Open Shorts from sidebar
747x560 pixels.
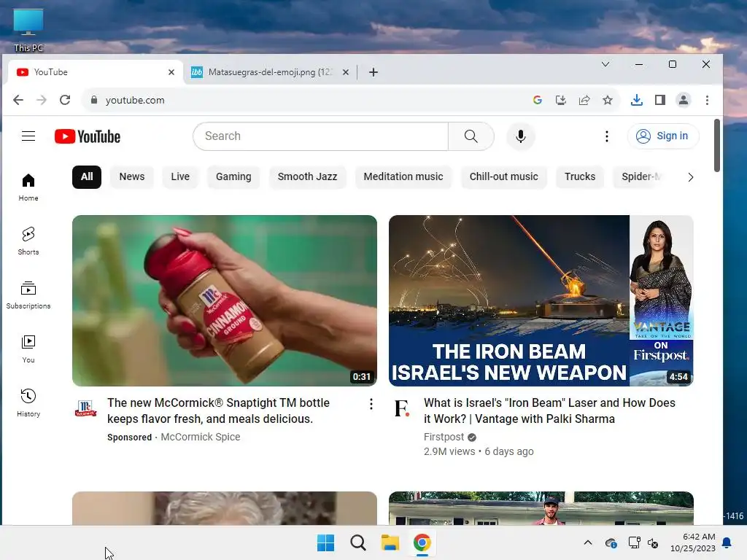(28, 241)
